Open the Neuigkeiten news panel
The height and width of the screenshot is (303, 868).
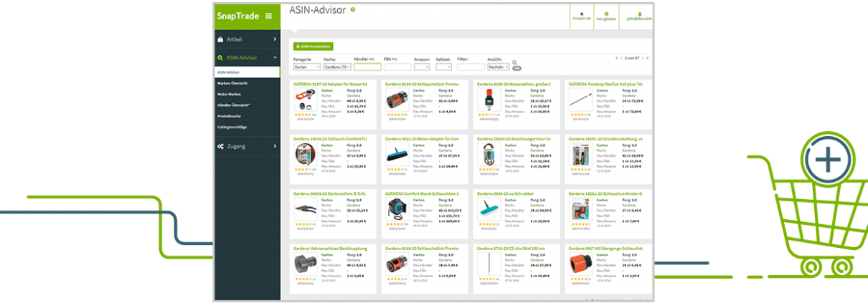[606, 16]
